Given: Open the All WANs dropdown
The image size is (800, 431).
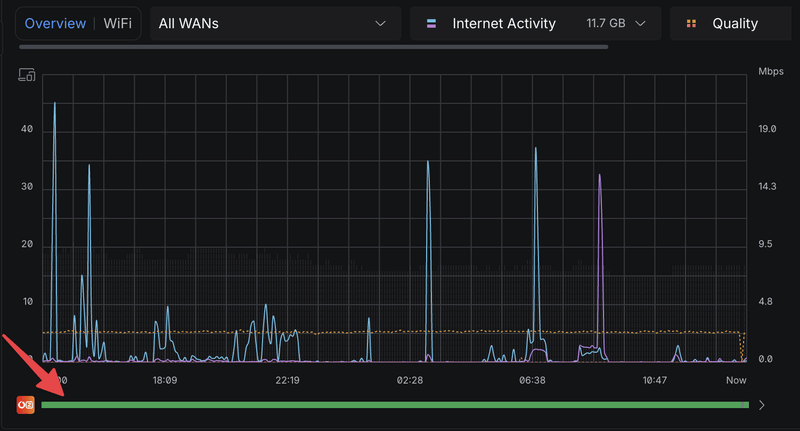Looking at the screenshot, I should tap(276, 23).
